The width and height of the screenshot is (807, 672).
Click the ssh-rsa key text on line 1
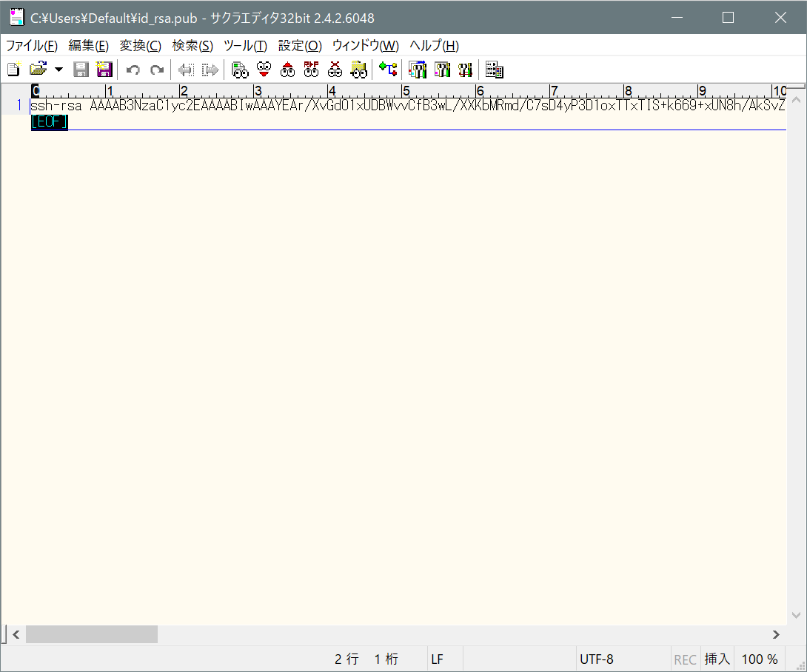coord(408,106)
